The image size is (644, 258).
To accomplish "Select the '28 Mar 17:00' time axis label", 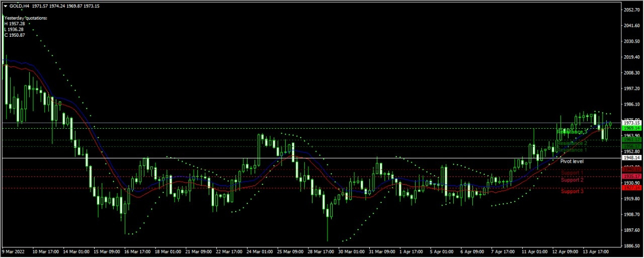I will (320, 251).
